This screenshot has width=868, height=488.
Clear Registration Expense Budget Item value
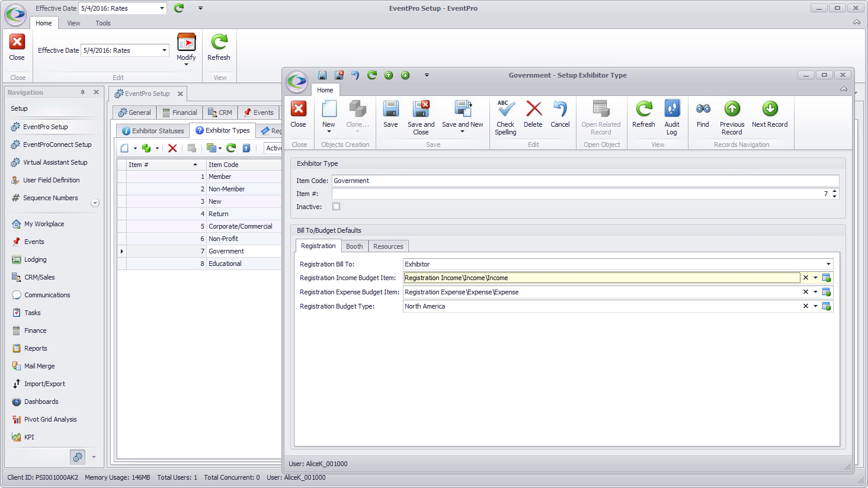pos(806,292)
